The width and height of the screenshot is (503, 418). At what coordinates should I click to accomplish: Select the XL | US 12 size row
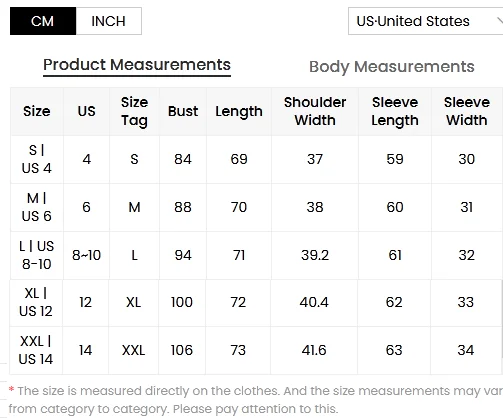point(256,303)
